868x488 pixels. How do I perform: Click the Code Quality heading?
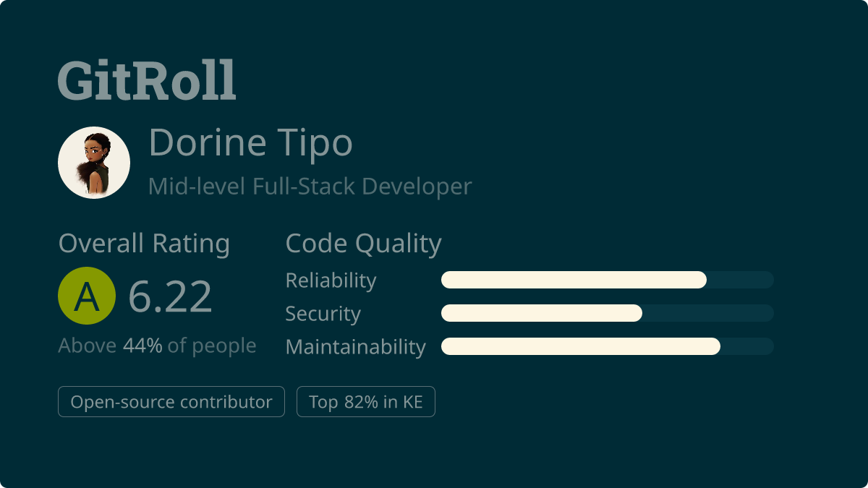click(363, 244)
